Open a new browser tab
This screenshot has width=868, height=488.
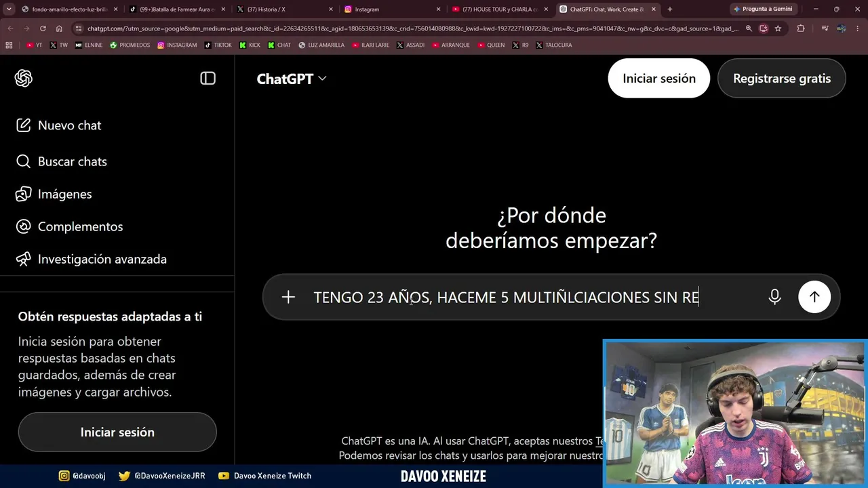pos(670,9)
